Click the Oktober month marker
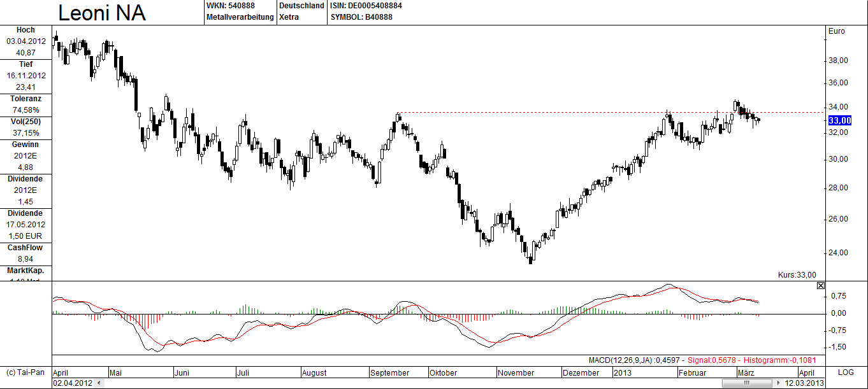 (444, 373)
